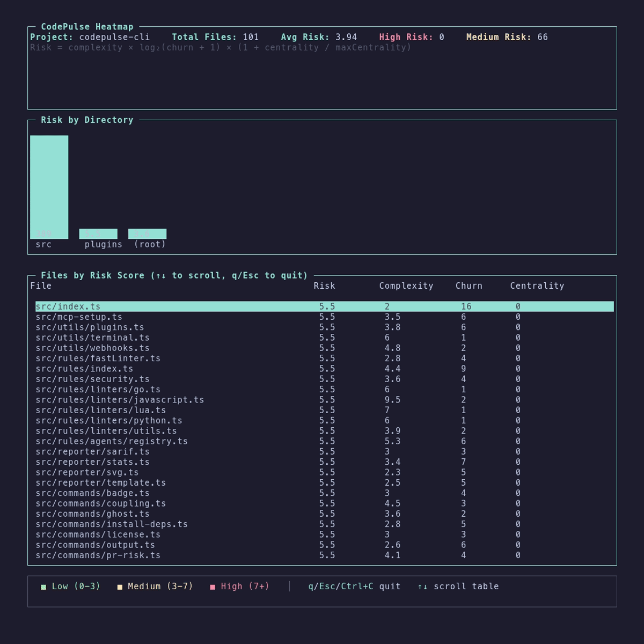
Task: Select src/reporter/svg.ts entry
Action: pyautogui.click(x=325, y=472)
